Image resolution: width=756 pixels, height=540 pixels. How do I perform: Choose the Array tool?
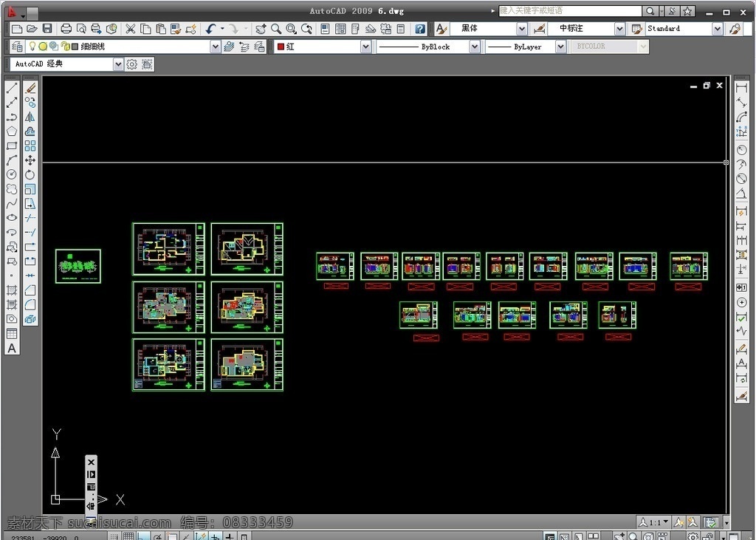coord(30,146)
